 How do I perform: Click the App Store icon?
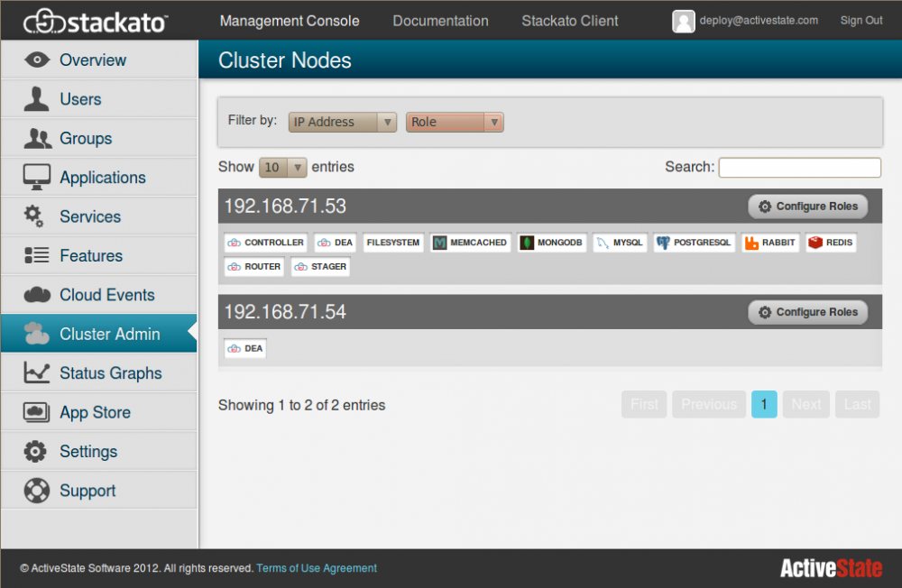point(36,412)
